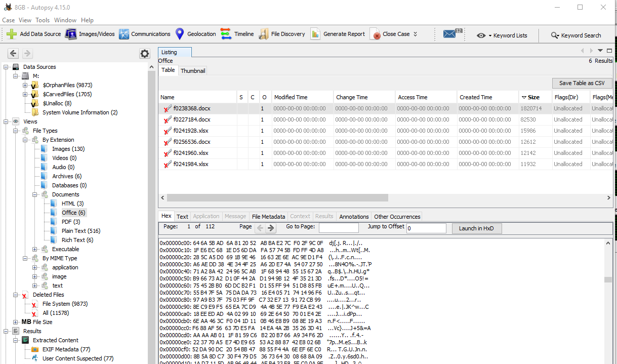Viewport: 617px width, 364px height.
Task: Expand the MIME type application node
Action: (35, 267)
